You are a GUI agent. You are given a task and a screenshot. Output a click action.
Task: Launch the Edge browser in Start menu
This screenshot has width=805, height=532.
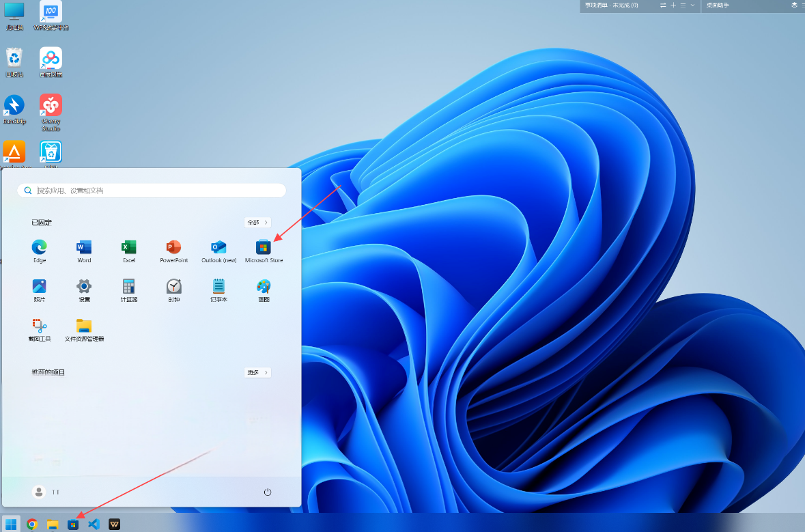pyautogui.click(x=40, y=251)
